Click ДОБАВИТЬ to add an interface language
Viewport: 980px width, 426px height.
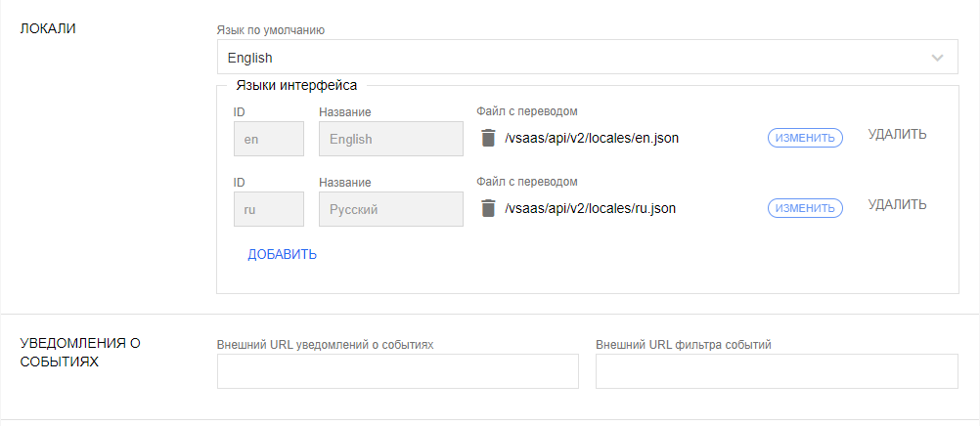(x=282, y=255)
